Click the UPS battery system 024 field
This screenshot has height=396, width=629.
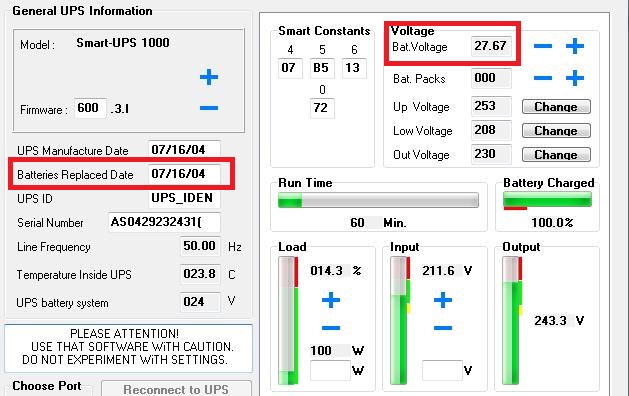click(x=200, y=302)
